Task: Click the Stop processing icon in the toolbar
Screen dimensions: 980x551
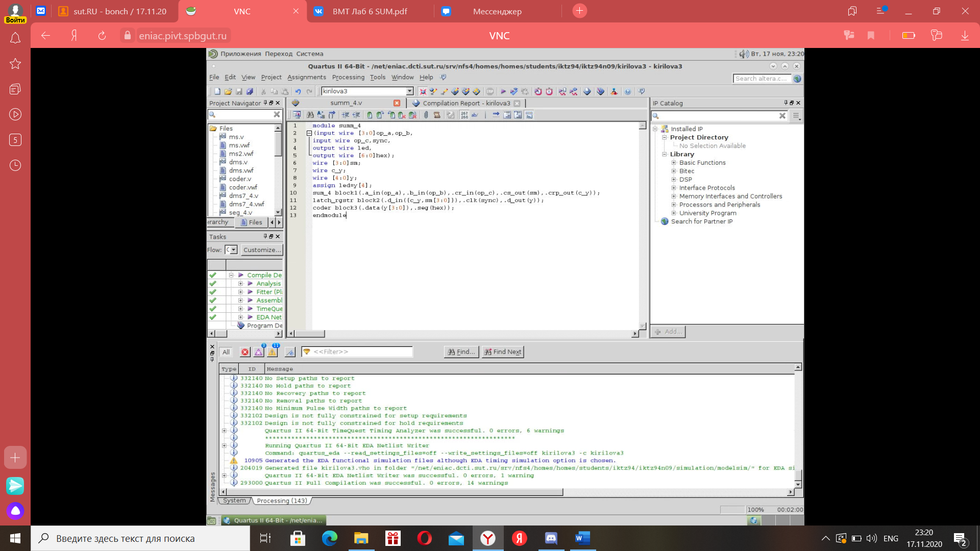Action: coord(490,91)
